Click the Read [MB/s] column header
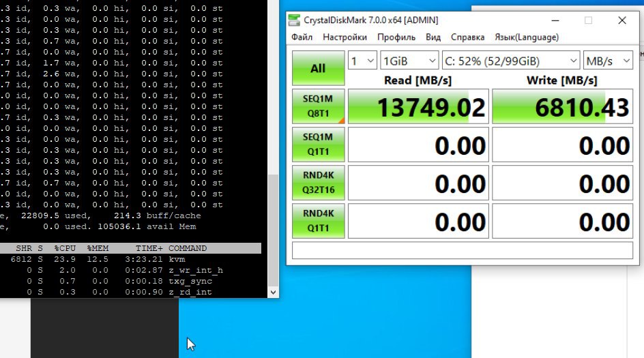Viewport: 644px width, 358px height. (418, 80)
